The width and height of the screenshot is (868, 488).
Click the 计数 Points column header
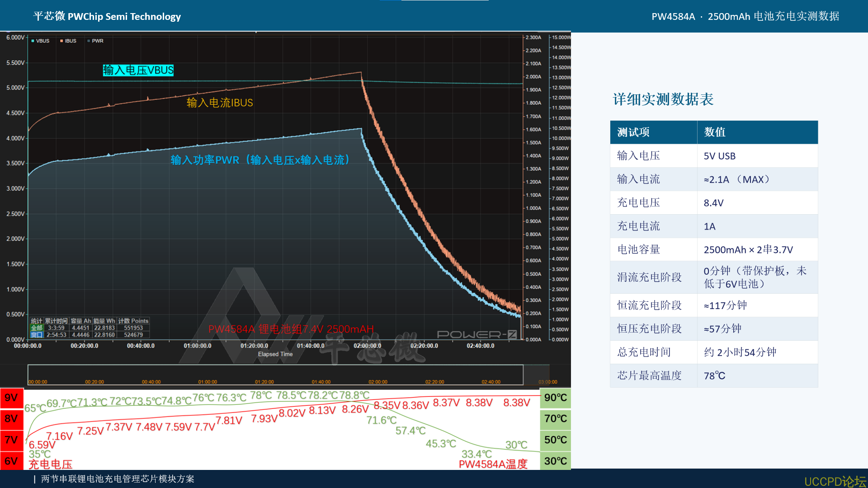[x=133, y=321]
